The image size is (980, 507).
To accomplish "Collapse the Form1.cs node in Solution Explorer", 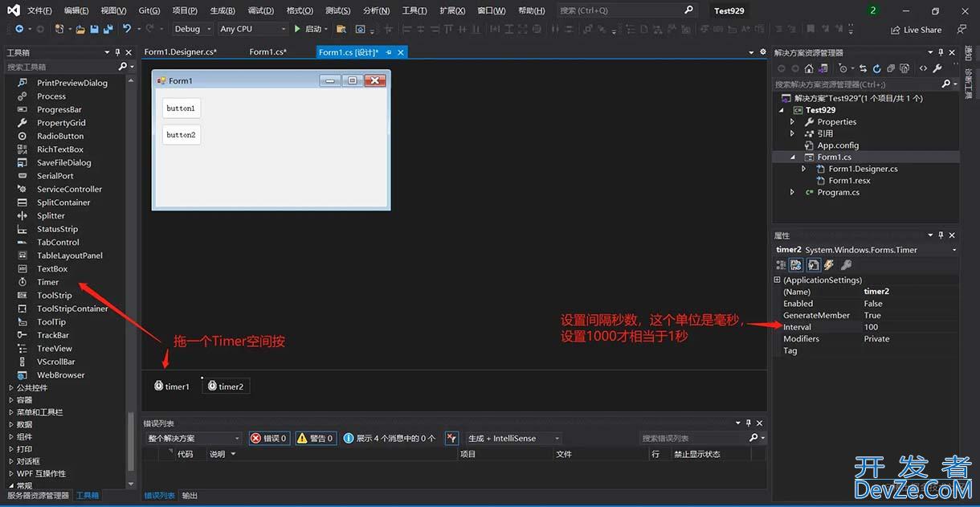I will point(793,157).
